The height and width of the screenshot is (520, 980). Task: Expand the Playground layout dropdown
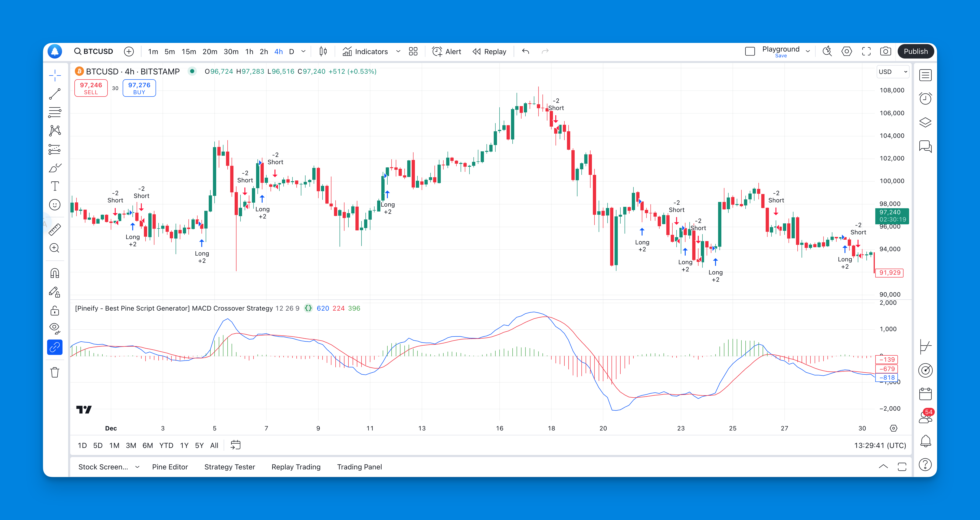click(808, 51)
